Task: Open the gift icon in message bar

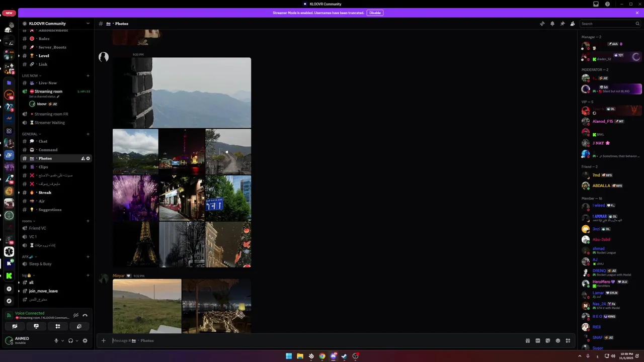Action: click(528, 340)
